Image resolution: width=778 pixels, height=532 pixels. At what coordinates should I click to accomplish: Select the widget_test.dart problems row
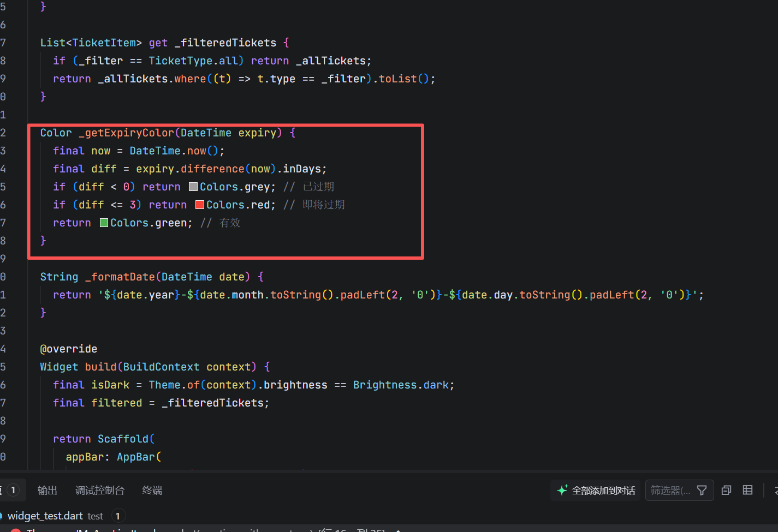pos(389,516)
